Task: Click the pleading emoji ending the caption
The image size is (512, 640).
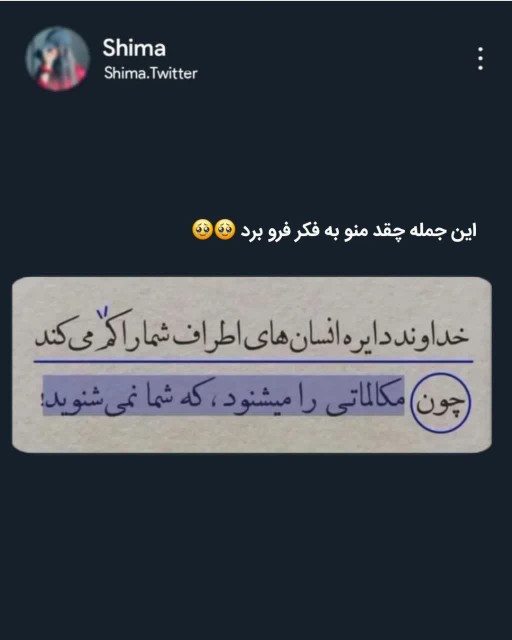Action: [x=203, y=229]
